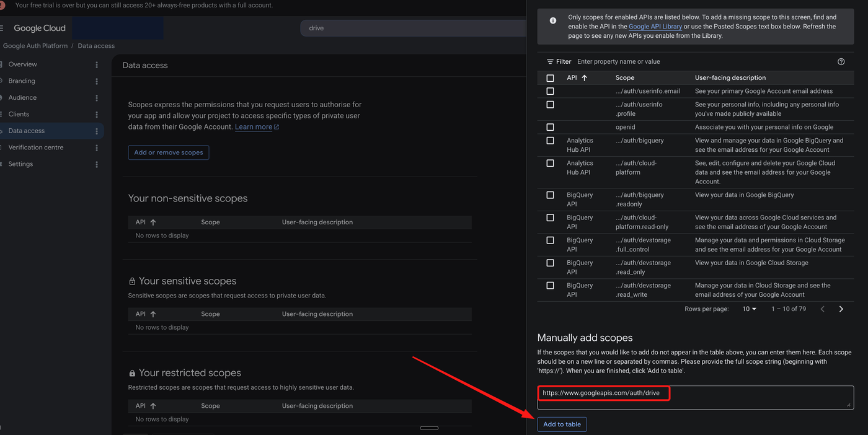
Task: Check the devstorage.full_control scope row
Action: point(550,240)
